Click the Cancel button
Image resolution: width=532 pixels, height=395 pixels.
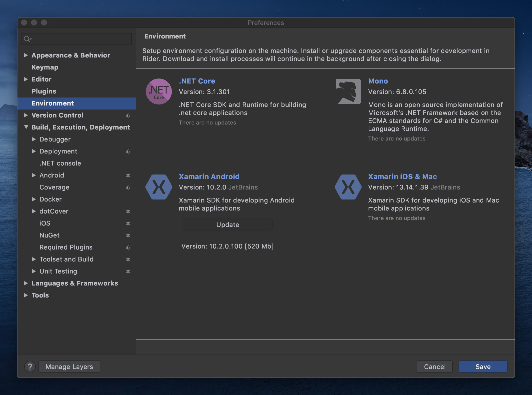click(x=435, y=366)
